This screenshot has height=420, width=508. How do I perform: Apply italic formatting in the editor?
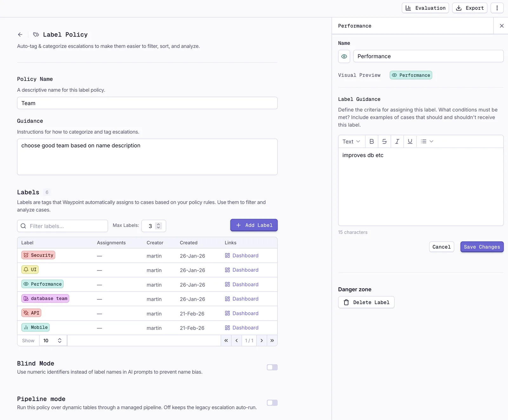point(397,142)
